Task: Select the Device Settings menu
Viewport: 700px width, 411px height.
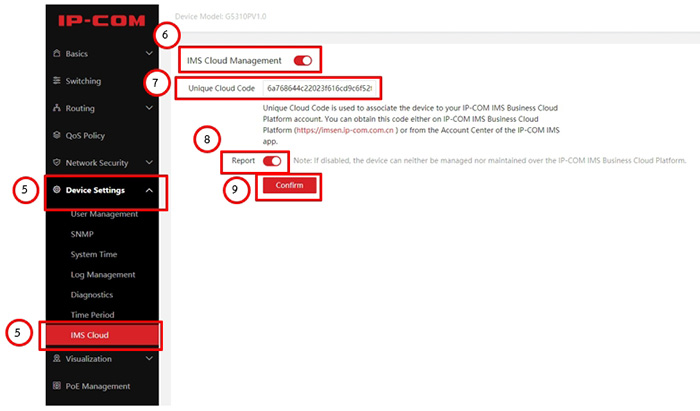Action: tap(102, 190)
